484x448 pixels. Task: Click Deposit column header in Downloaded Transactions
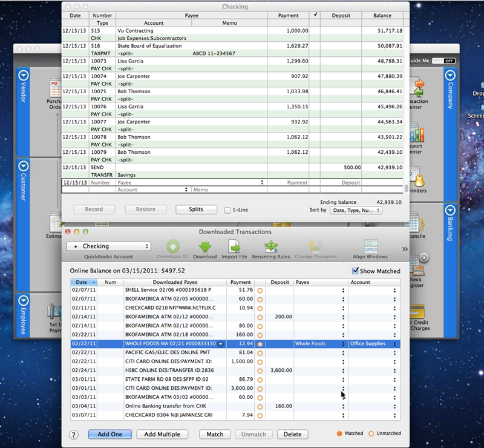click(x=280, y=282)
